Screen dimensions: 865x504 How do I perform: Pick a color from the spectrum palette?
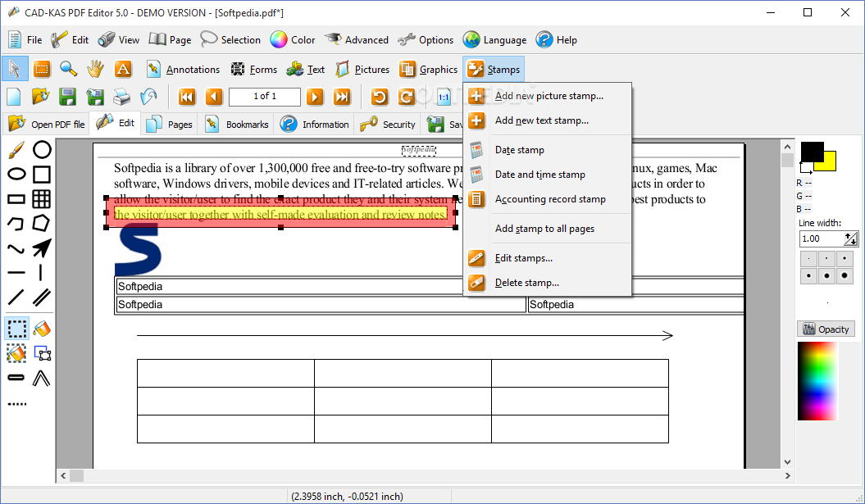click(817, 380)
